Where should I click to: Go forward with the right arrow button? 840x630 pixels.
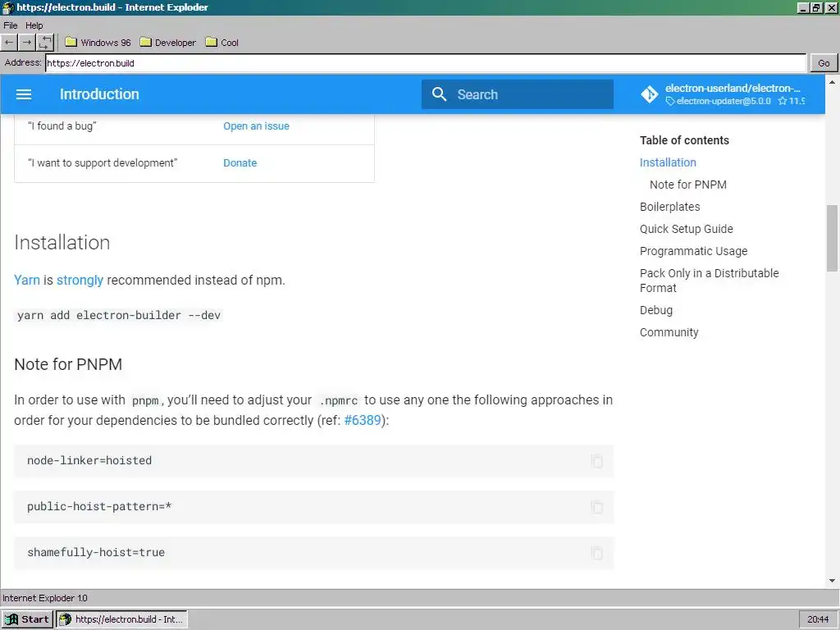point(27,43)
